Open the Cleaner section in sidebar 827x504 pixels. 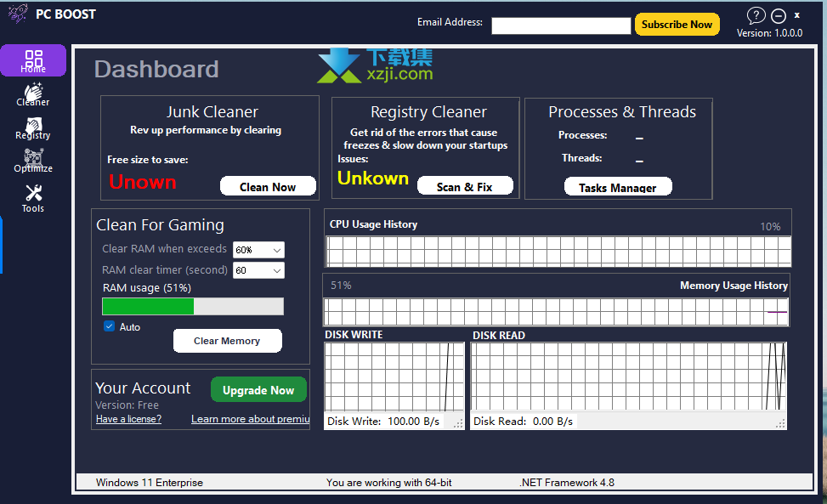pyautogui.click(x=33, y=94)
